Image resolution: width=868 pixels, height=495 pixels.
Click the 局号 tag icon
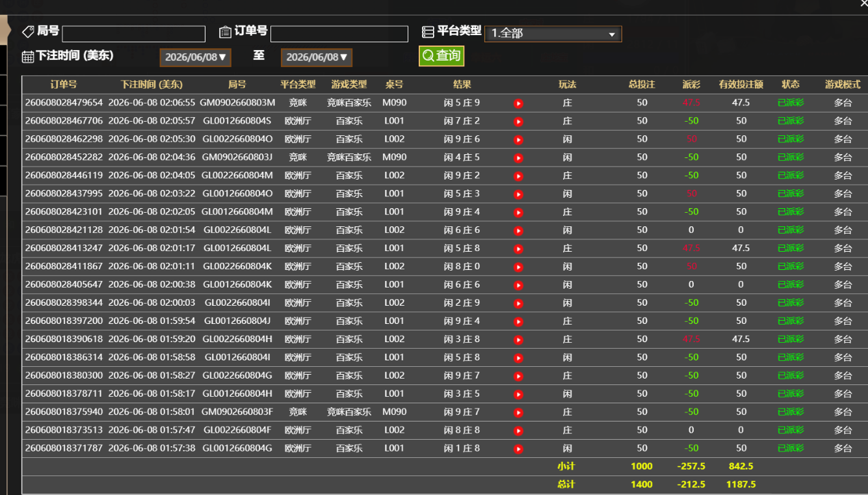(28, 32)
